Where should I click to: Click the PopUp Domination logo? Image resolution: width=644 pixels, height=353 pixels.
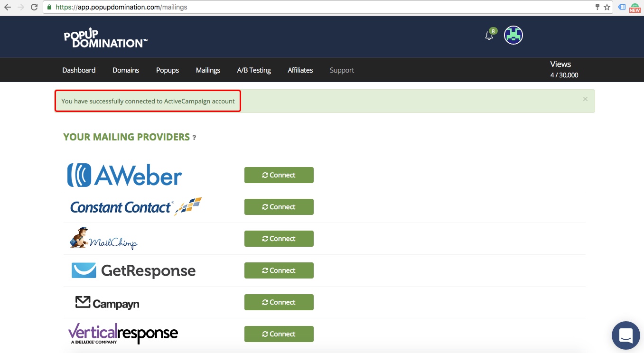(x=105, y=38)
